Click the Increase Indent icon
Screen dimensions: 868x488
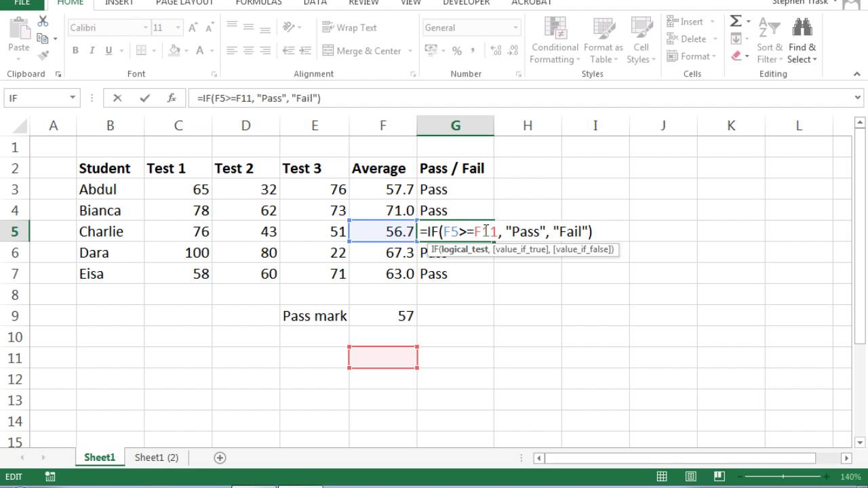(x=306, y=50)
